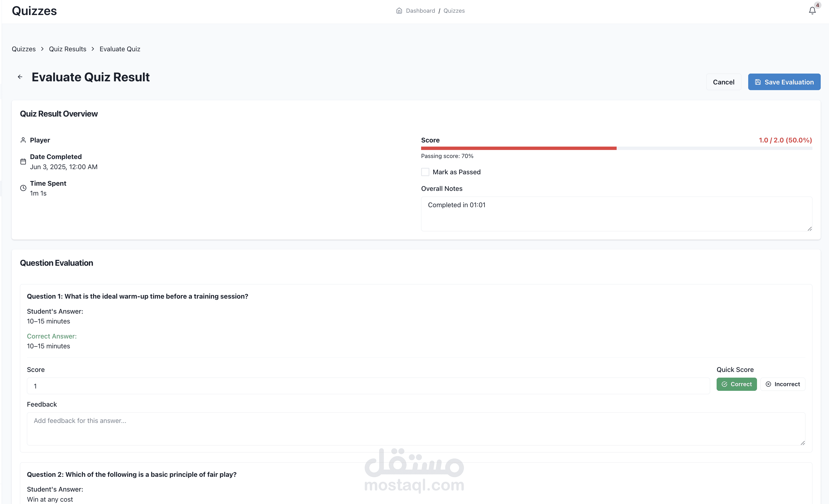
Task: Open the Quizzes link in the top breadcrumb
Action: [x=454, y=11]
